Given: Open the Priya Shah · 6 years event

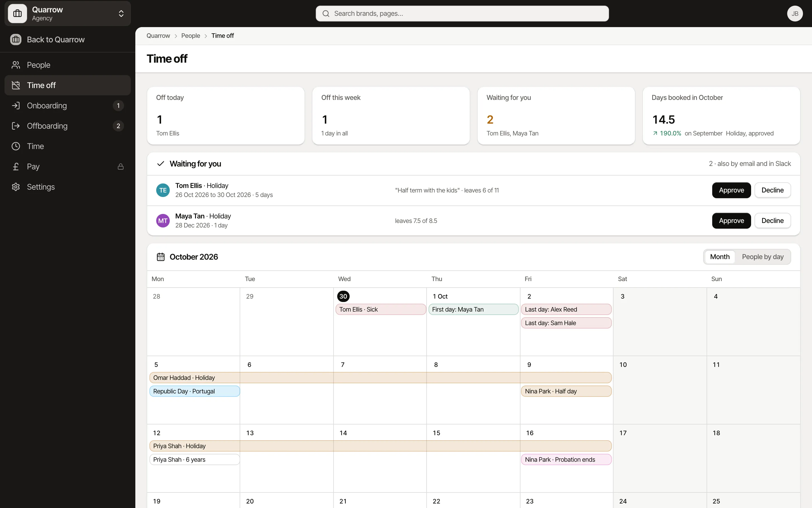Looking at the screenshot, I should [x=195, y=459].
